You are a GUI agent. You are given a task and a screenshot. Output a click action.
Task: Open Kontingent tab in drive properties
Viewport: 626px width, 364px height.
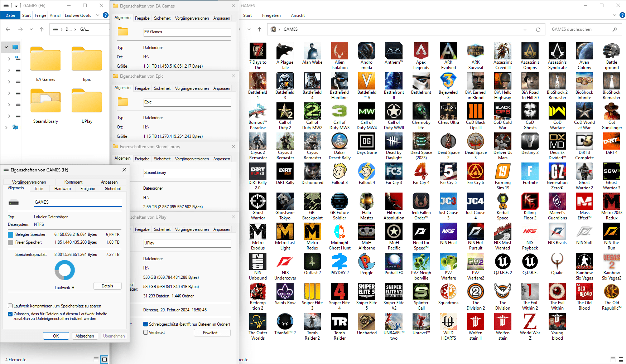(x=73, y=182)
